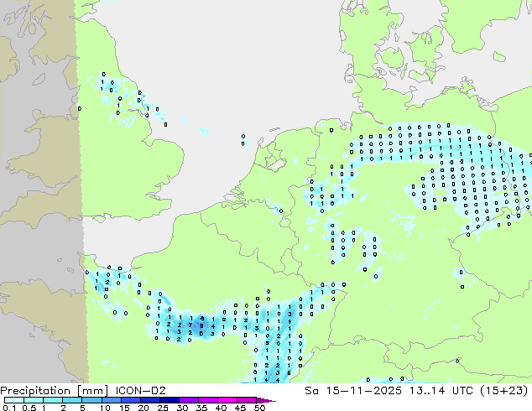Select the 35–40 mm legend swatch
This screenshot has height=411, width=532.
[207, 400]
